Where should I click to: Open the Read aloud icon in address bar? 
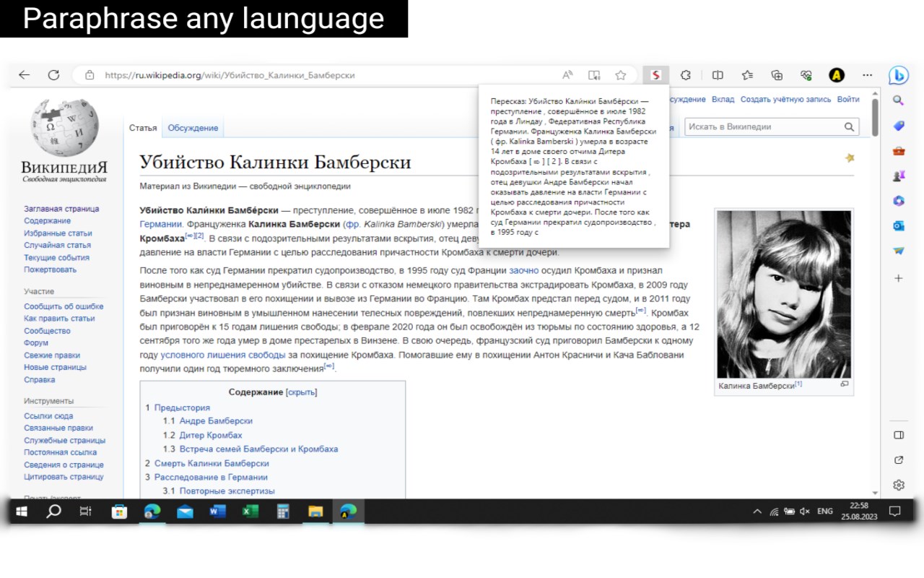pos(568,75)
